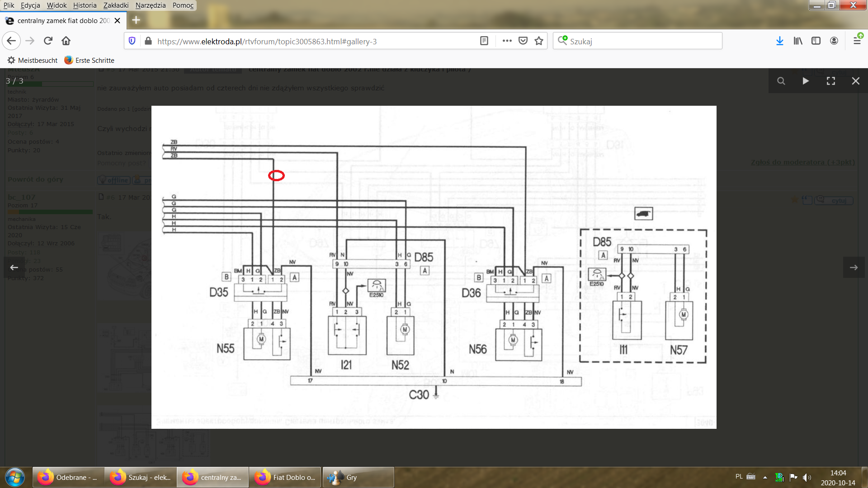
Task: Close the image gallery overlay
Action: point(855,81)
